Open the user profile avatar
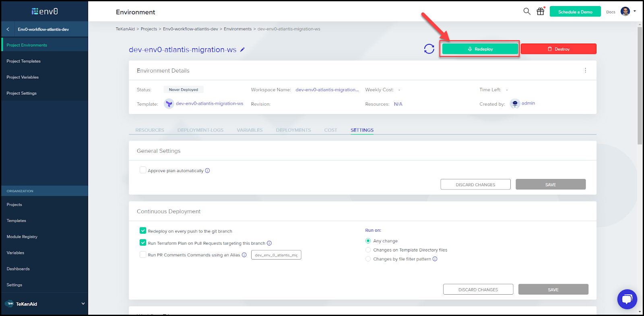 625,11
